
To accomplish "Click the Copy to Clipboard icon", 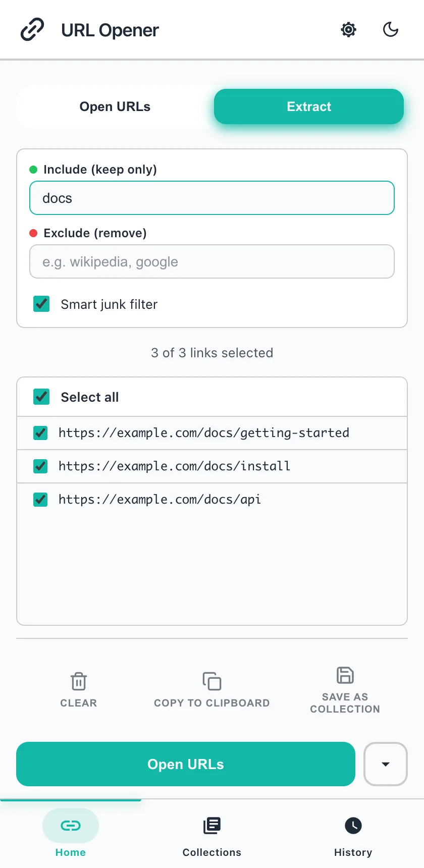I will [212, 681].
